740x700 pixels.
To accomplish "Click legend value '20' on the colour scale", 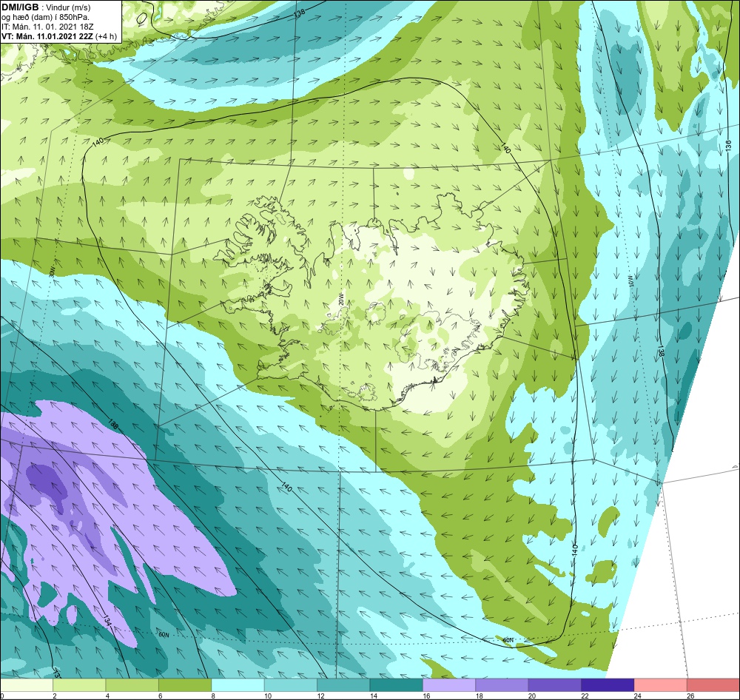I will 532,696.
